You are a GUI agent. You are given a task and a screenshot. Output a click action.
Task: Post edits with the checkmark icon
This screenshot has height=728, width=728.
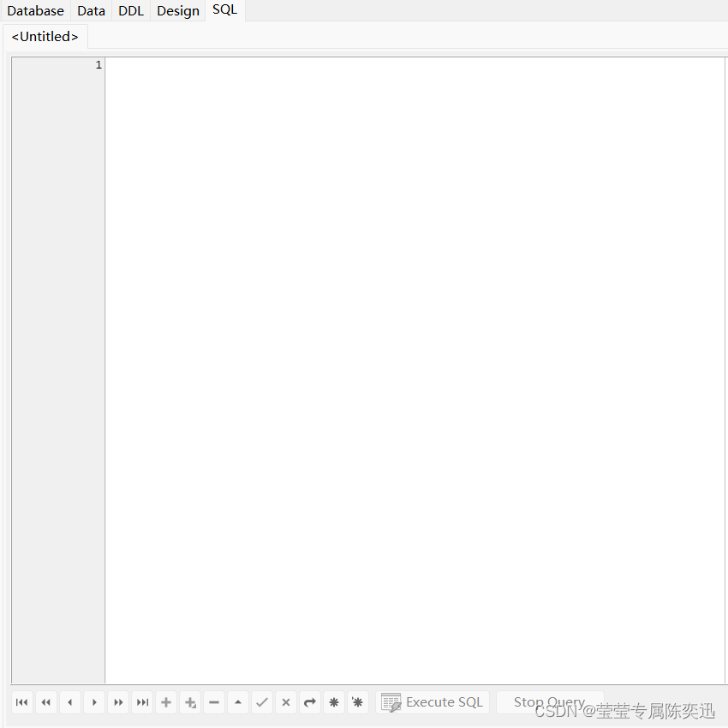click(262, 702)
